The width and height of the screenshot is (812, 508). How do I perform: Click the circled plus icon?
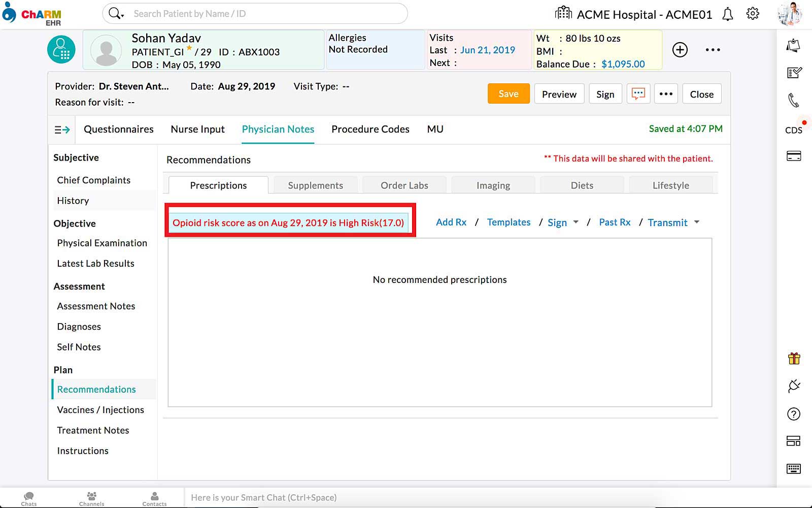[x=680, y=50]
